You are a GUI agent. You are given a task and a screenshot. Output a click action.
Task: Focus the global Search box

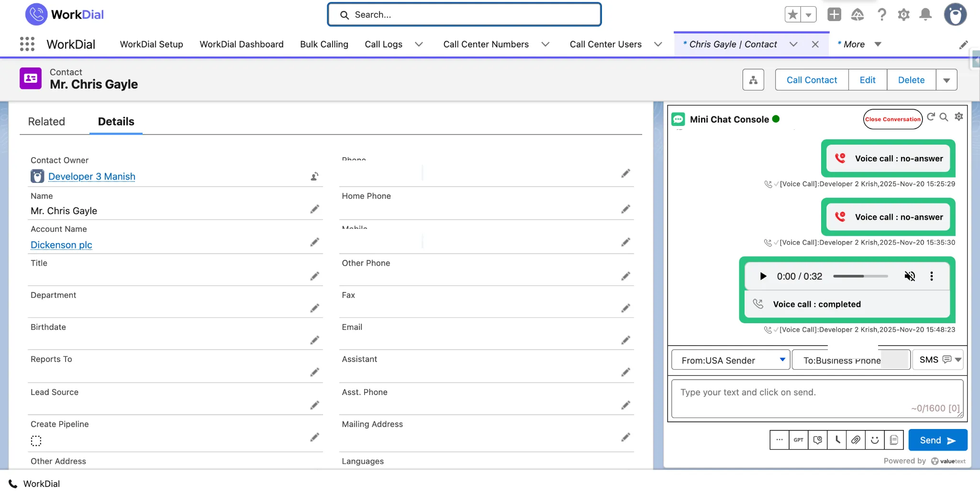tap(464, 15)
